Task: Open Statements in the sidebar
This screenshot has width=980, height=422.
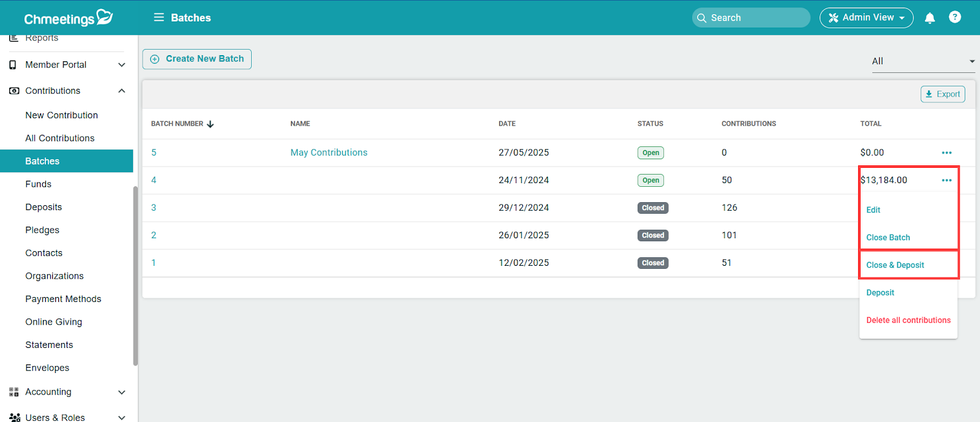Action: click(x=49, y=345)
